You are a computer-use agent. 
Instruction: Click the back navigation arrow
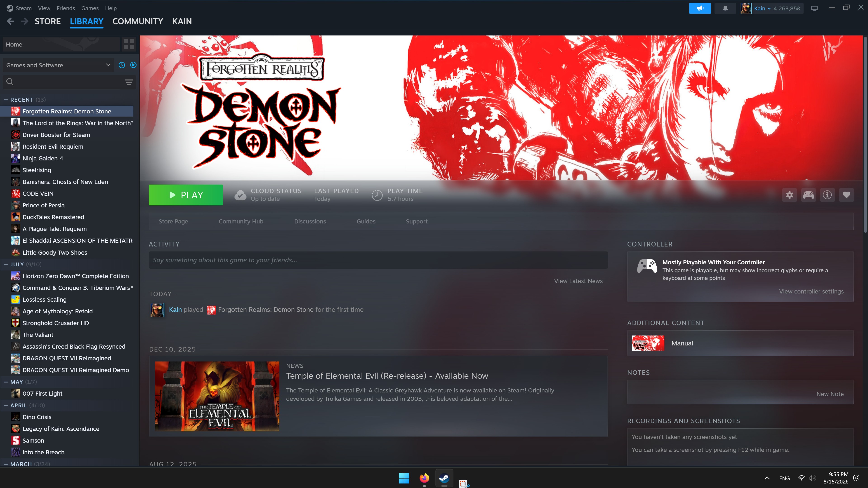(x=10, y=21)
